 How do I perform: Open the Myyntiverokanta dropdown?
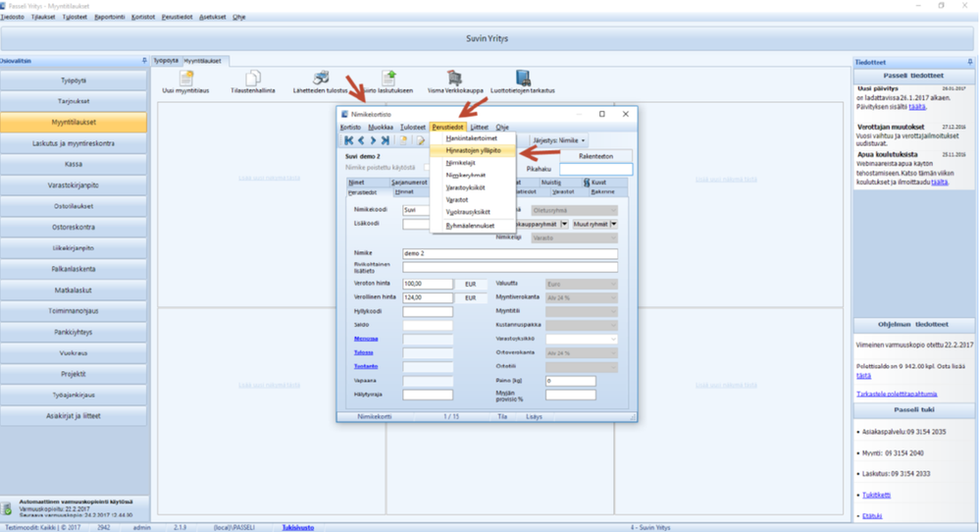point(582,297)
